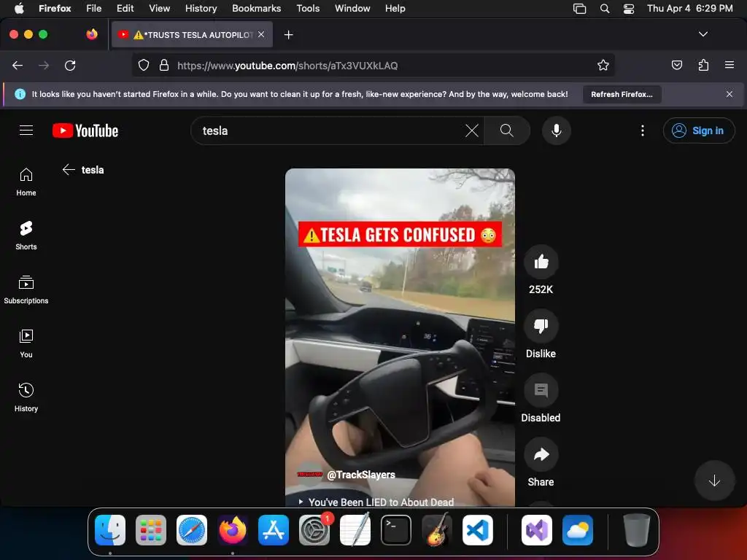This screenshot has width=747, height=560.
Task: Open Shorts in sidebar
Action: 26,236
